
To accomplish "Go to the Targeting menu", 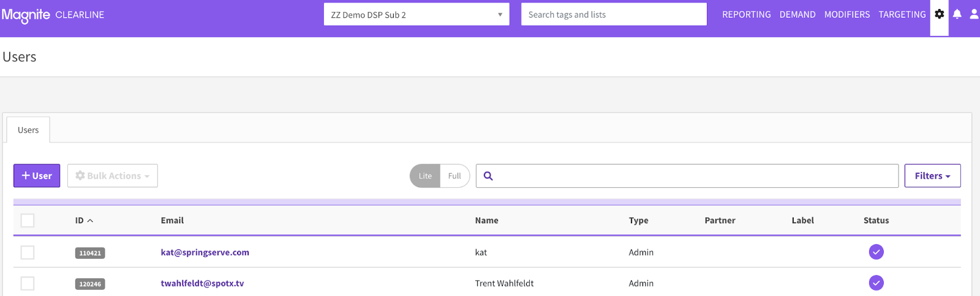I will point(902,15).
